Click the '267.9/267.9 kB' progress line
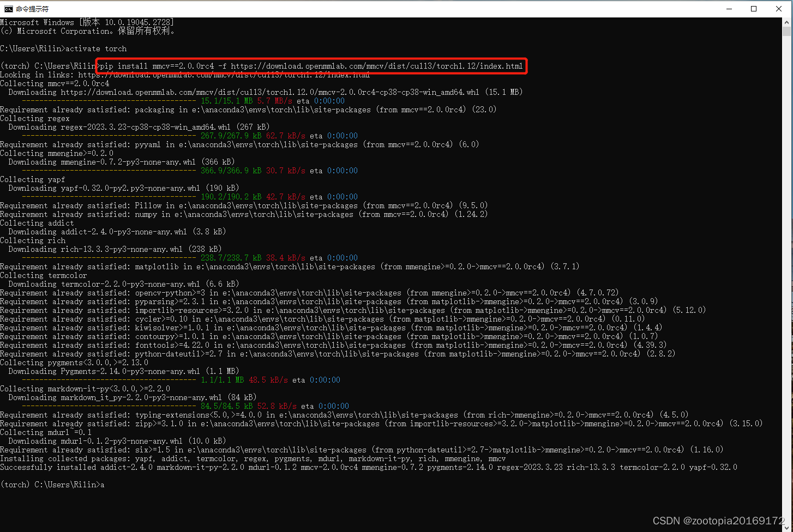Screen dimensions: 793x532 [x=190, y=136]
